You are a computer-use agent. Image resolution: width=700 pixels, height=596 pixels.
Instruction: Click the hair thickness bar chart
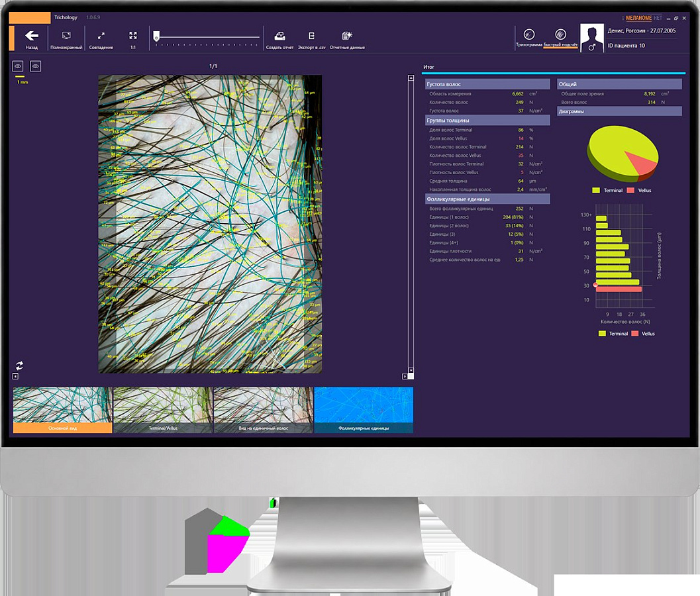coord(621,257)
